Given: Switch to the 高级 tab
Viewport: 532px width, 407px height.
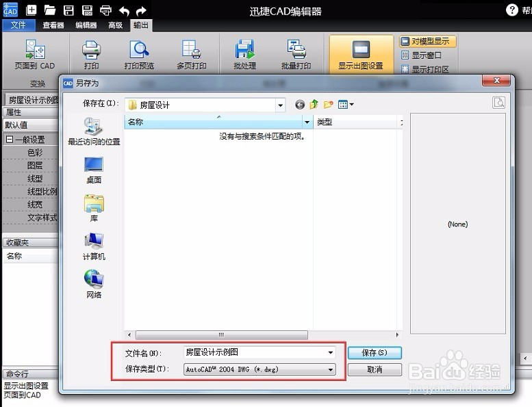Looking at the screenshot, I should (115, 25).
